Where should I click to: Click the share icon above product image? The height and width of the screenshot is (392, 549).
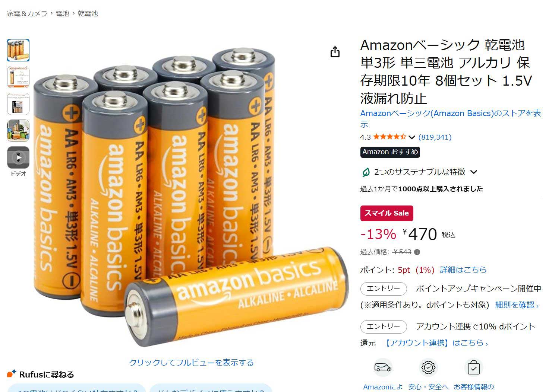click(x=335, y=52)
